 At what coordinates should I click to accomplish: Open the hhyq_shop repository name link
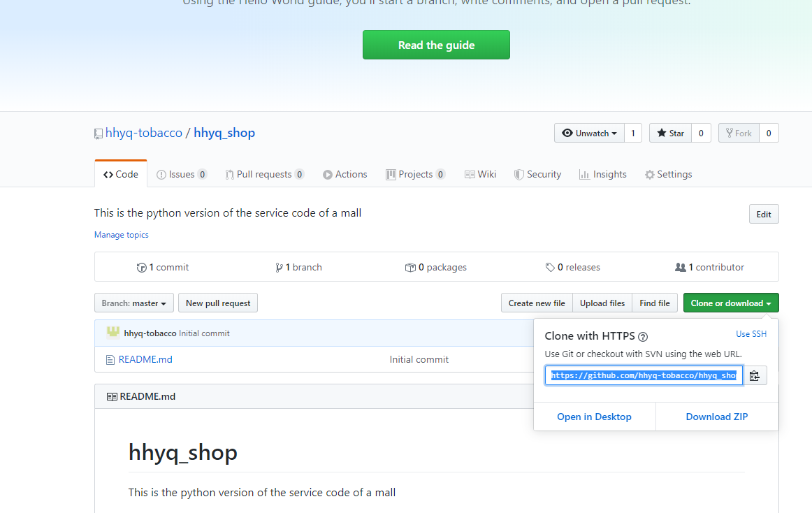click(224, 133)
